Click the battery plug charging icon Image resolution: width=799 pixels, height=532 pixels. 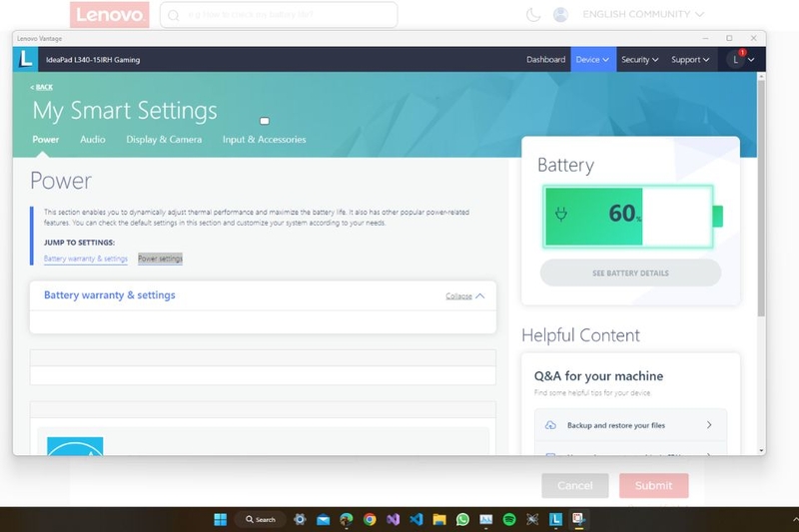[561, 215]
